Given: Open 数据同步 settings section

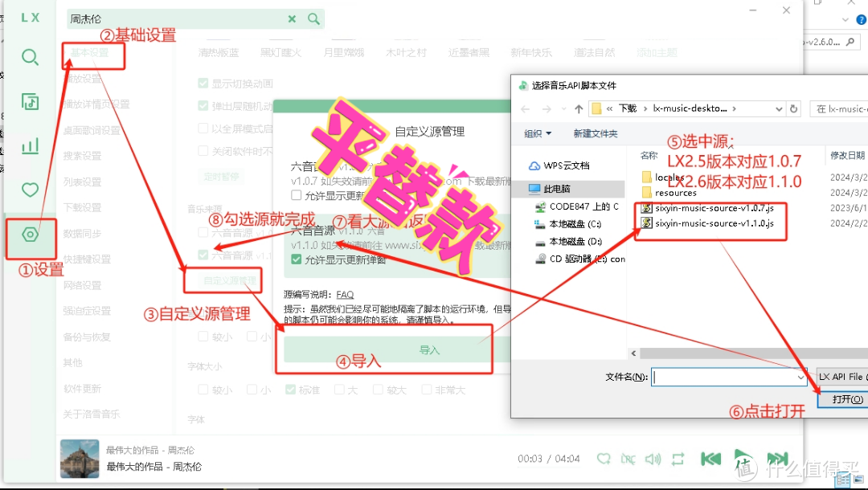Looking at the screenshot, I should (83, 234).
